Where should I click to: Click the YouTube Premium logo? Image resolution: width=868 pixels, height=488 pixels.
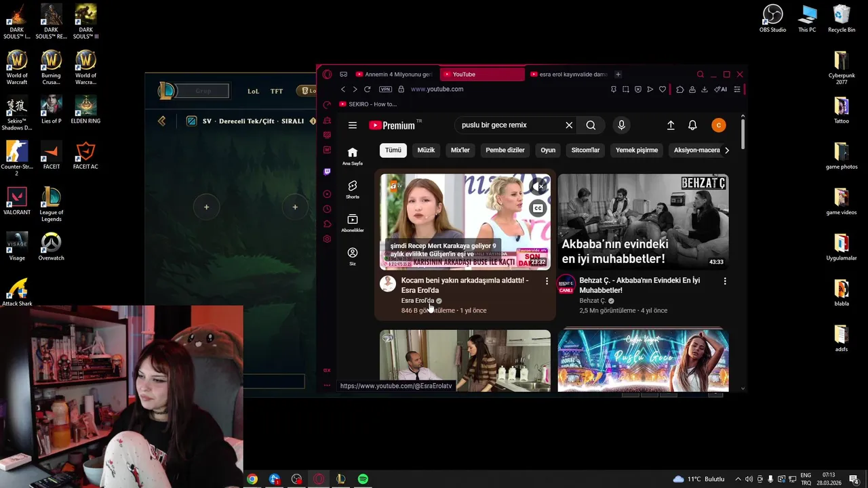pyautogui.click(x=392, y=125)
